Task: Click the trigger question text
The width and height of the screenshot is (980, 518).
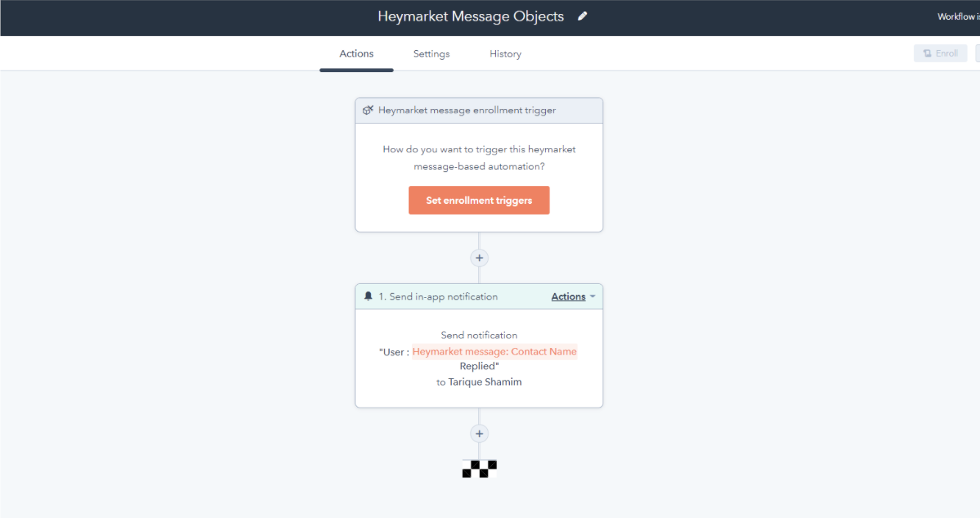Action: [479, 157]
